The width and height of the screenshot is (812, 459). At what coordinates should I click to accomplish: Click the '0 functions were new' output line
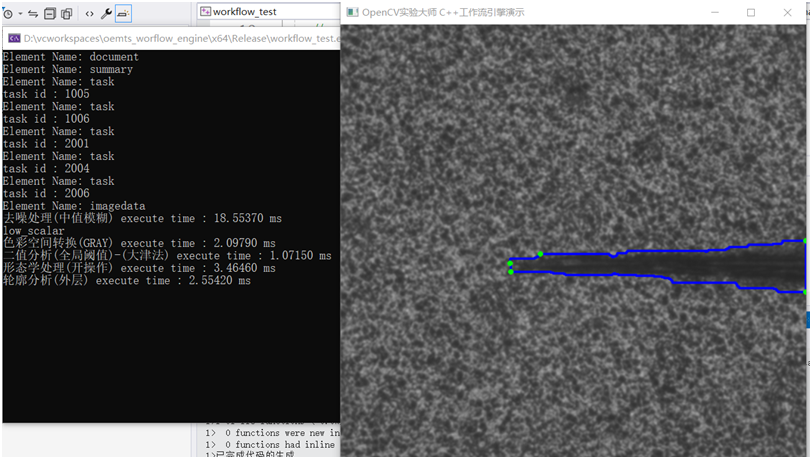272,433
